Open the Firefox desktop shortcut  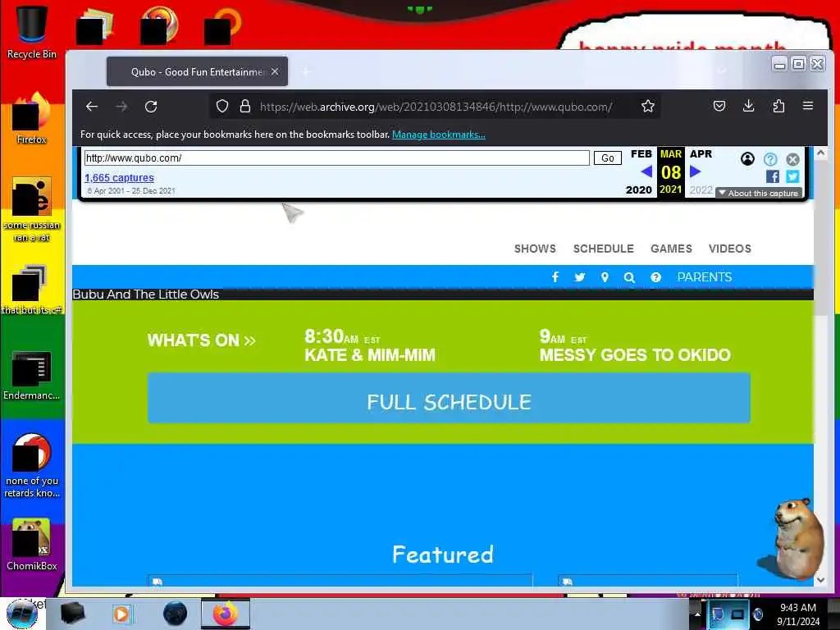coord(32,118)
